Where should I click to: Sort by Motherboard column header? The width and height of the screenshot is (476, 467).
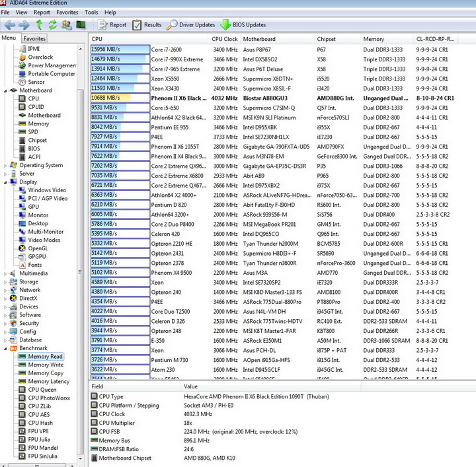click(277, 39)
